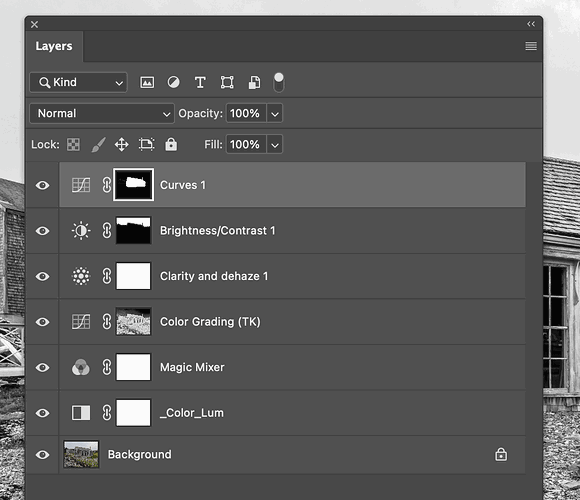
Task: Lock transparent pixels icon
Action: pyautogui.click(x=73, y=144)
